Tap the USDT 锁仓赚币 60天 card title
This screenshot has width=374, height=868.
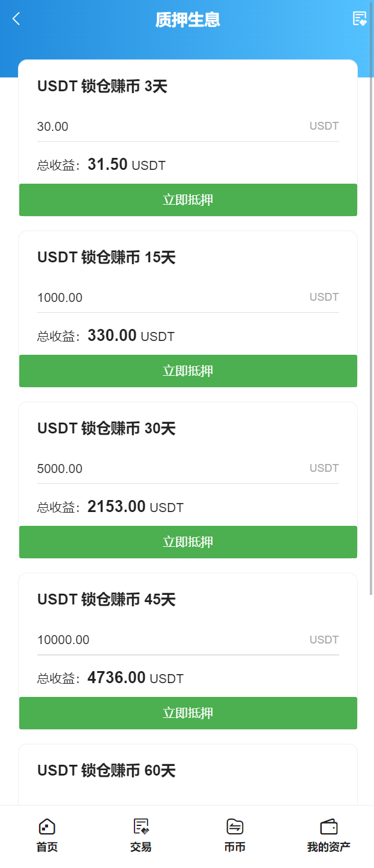point(107,770)
